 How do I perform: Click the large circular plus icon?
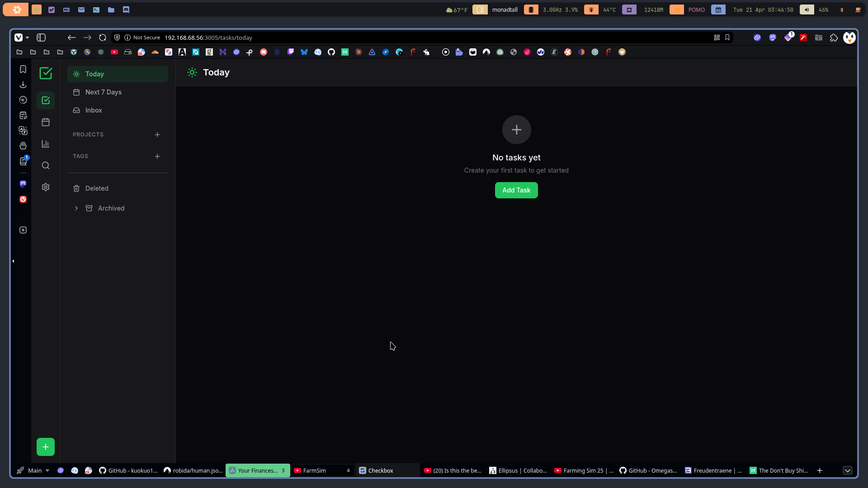pyautogui.click(x=516, y=130)
